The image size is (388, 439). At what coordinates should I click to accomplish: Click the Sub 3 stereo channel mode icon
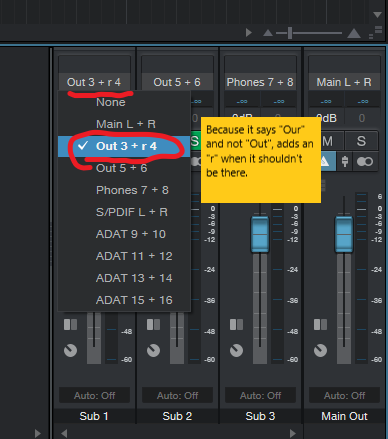[236, 324]
